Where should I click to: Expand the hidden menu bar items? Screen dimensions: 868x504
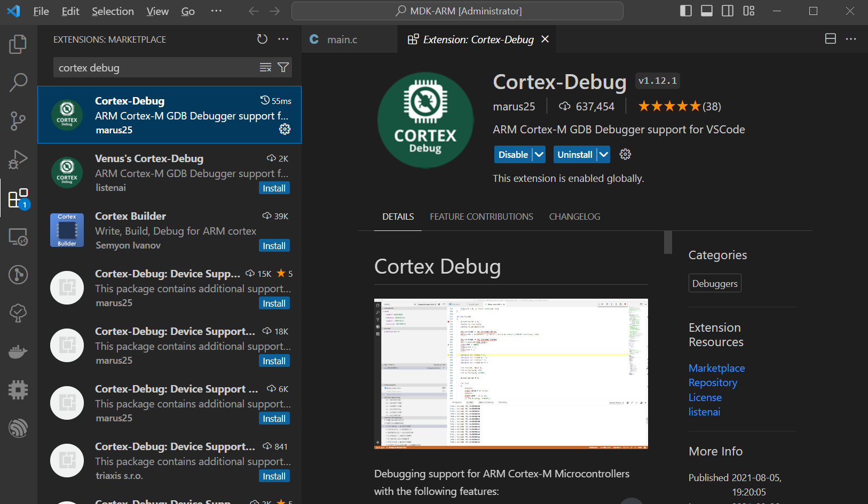(216, 11)
